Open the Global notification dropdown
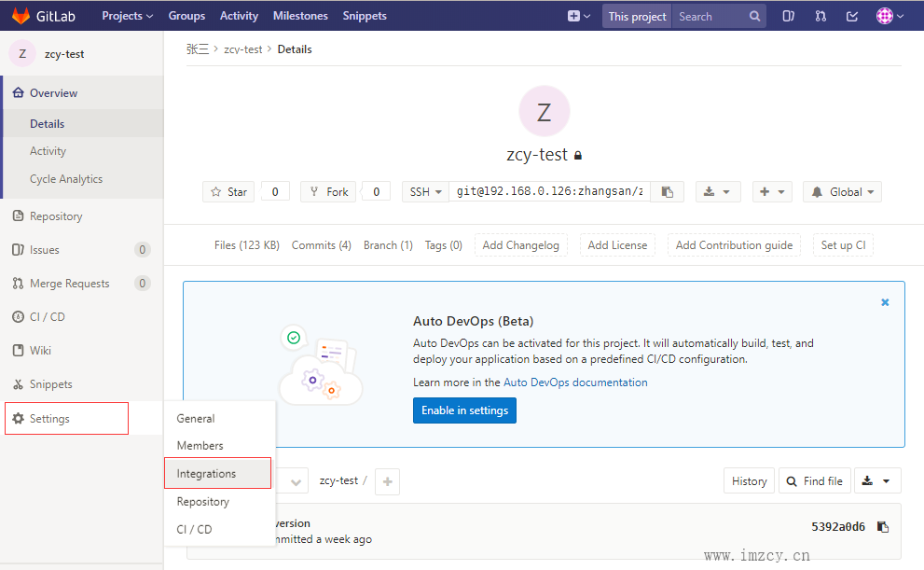 842,191
